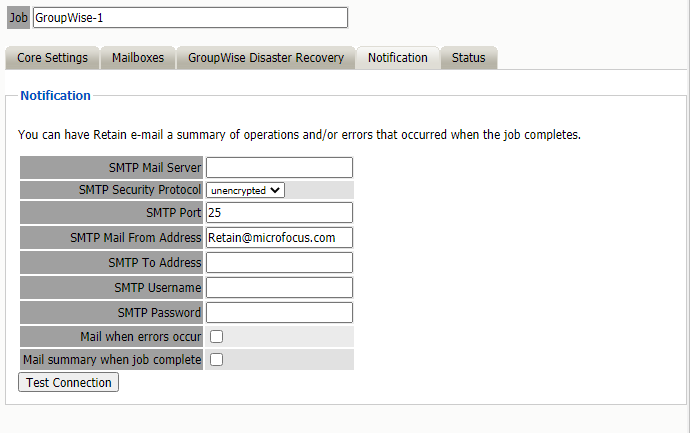Viewport: 690px width, 433px height.
Task: Select the SMTP Username input
Action: click(279, 287)
